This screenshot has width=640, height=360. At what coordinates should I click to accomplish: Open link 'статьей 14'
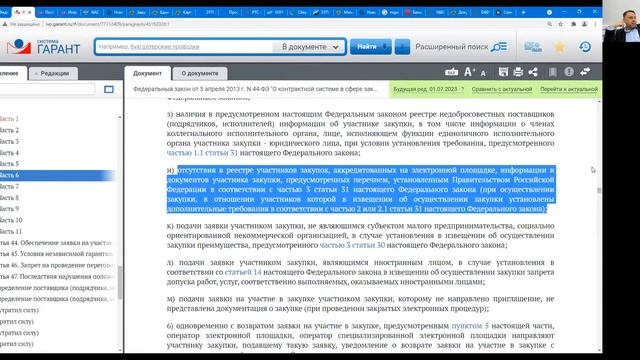point(243,272)
